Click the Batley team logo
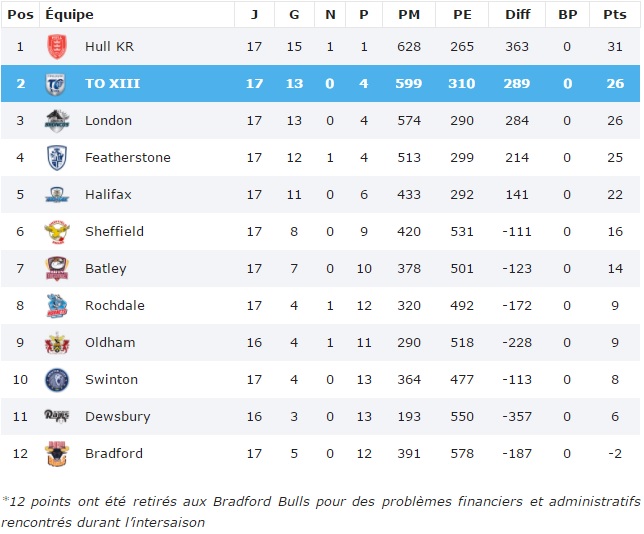 pyautogui.click(x=57, y=269)
